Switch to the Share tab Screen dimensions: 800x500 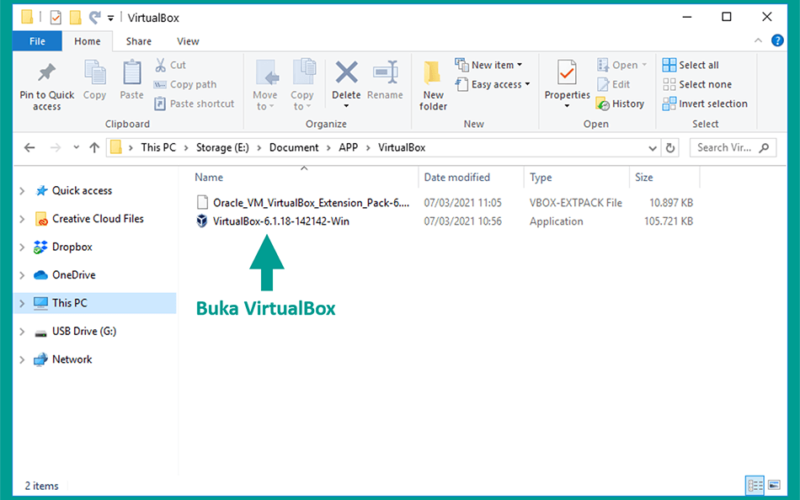point(139,41)
